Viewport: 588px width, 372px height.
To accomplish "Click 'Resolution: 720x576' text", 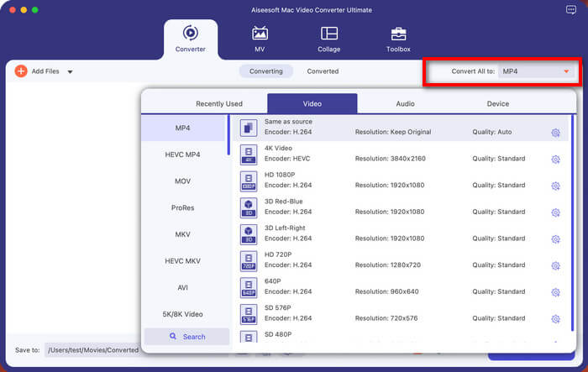I will pyautogui.click(x=386, y=318).
